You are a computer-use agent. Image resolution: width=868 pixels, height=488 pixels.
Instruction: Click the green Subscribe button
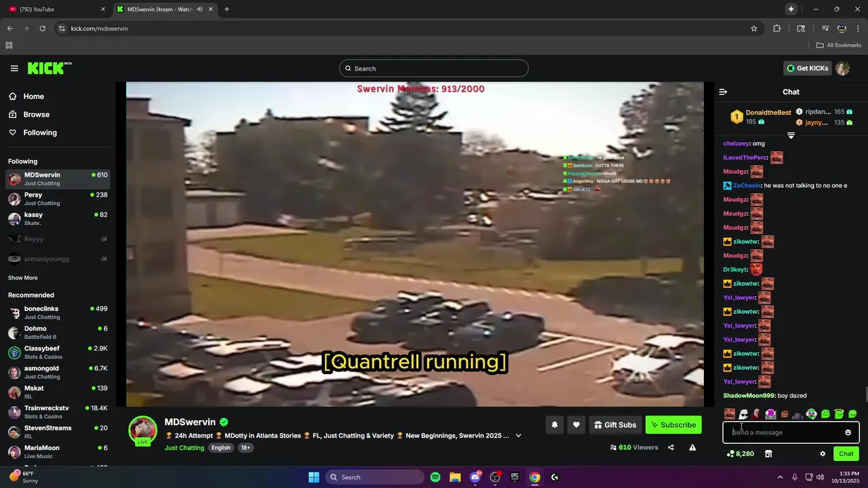673,425
